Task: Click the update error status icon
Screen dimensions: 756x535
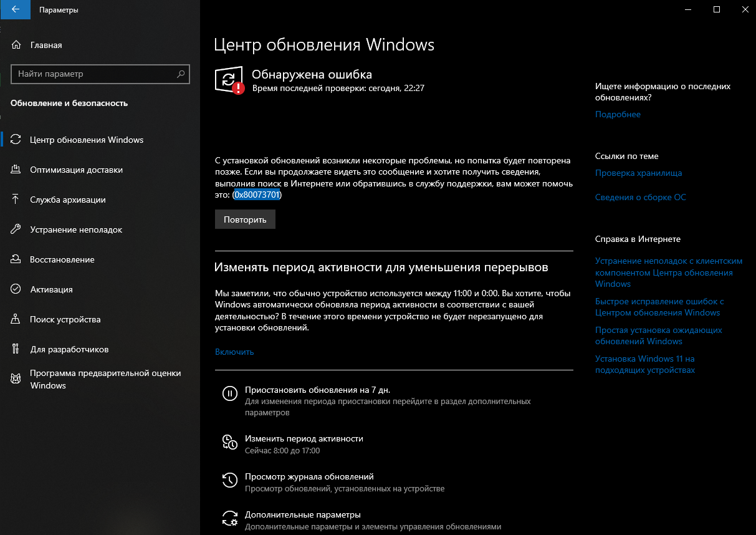Action: click(x=229, y=80)
